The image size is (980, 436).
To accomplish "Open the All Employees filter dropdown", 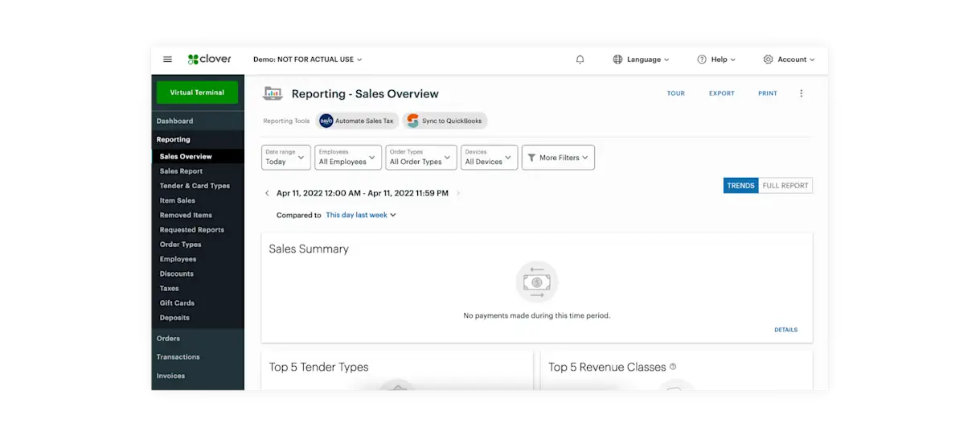I will (x=347, y=158).
